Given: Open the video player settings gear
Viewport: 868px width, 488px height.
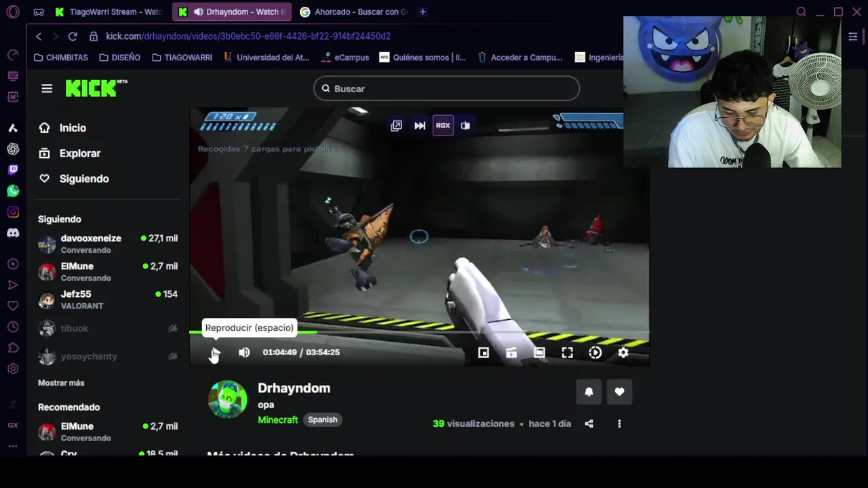Looking at the screenshot, I should pyautogui.click(x=623, y=352).
